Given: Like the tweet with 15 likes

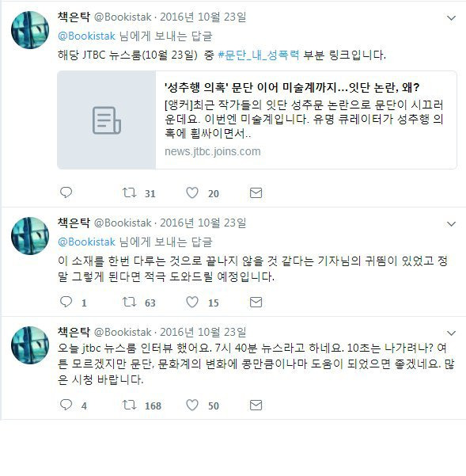Looking at the screenshot, I should [x=192, y=302].
